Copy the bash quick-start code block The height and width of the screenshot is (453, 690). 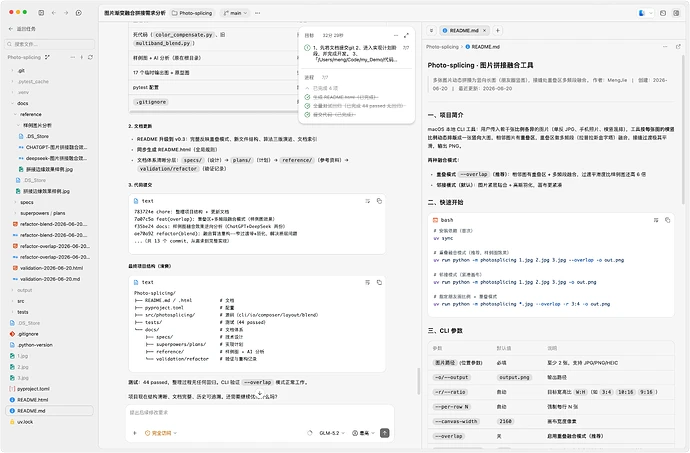(667, 220)
